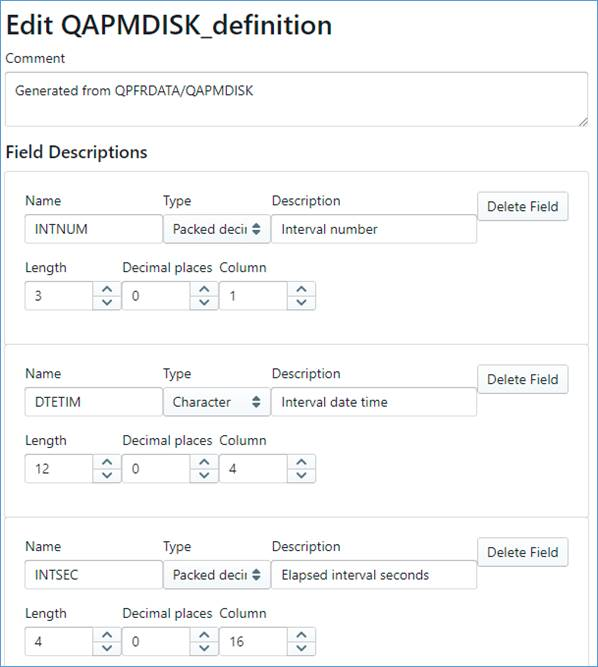Click the Comment text area
This screenshot has height=667, width=598.
coord(296,99)
